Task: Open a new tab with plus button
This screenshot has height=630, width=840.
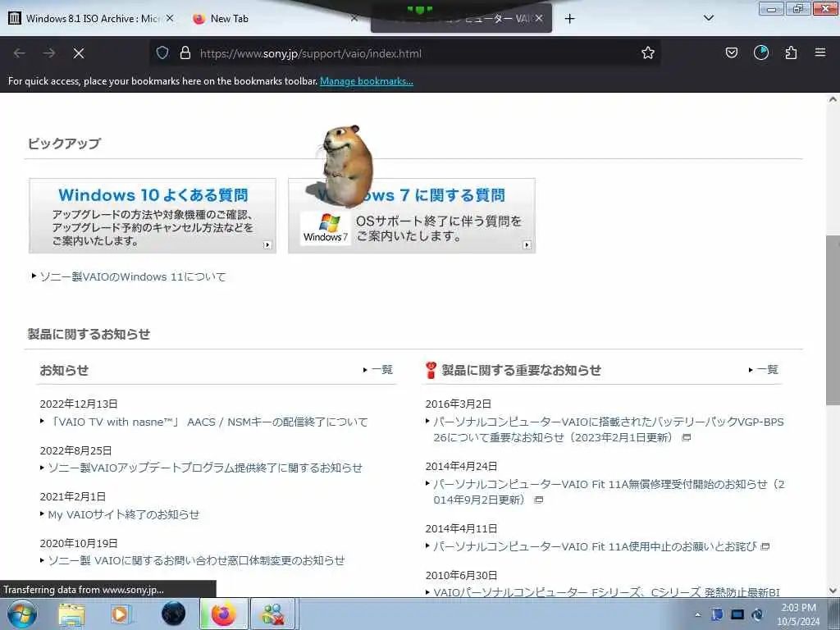Action: pyautogui.click(x=569, y=19)
